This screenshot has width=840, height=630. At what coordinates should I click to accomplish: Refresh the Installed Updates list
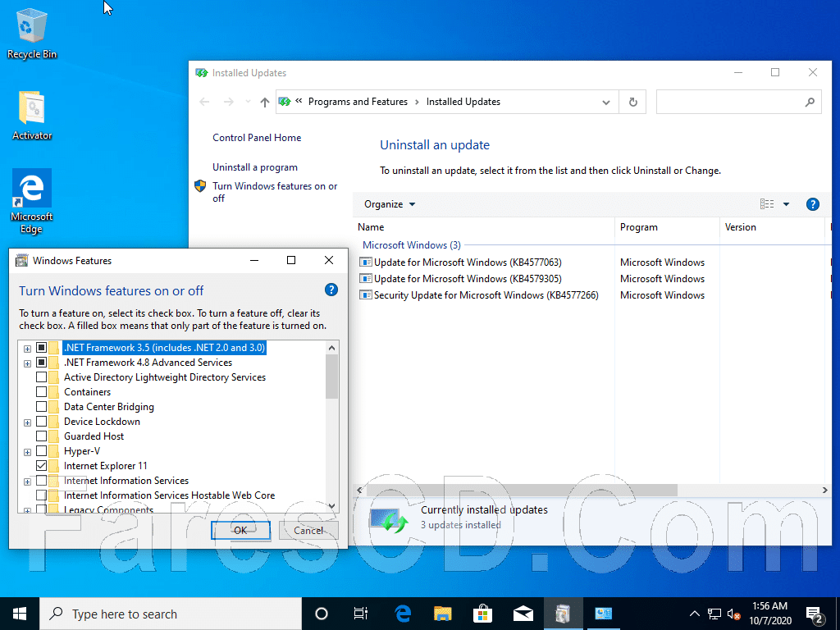632,102
